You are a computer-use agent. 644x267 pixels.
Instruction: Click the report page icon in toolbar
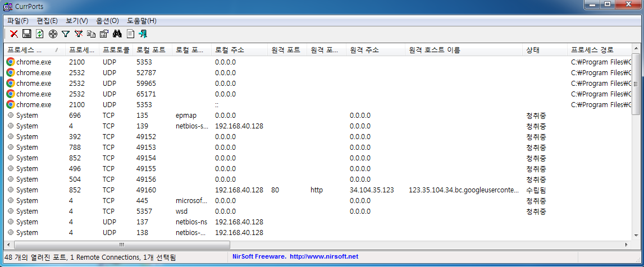pyautogui.click(x=130, y=34)
